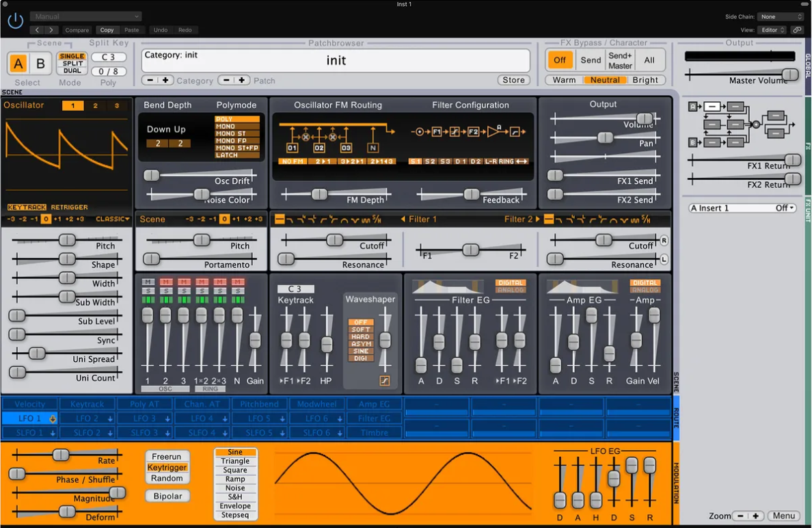Choose Triangle LFO waveform
This screenshot has width=812, height=528.
pos(235,461)
